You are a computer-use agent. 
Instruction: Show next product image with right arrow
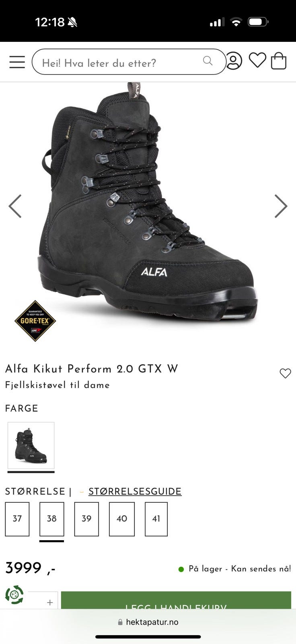(x=281, y=206)
